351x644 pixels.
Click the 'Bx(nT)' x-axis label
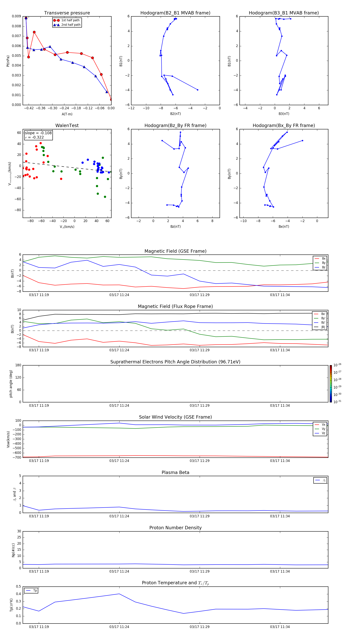coord(284,227)
